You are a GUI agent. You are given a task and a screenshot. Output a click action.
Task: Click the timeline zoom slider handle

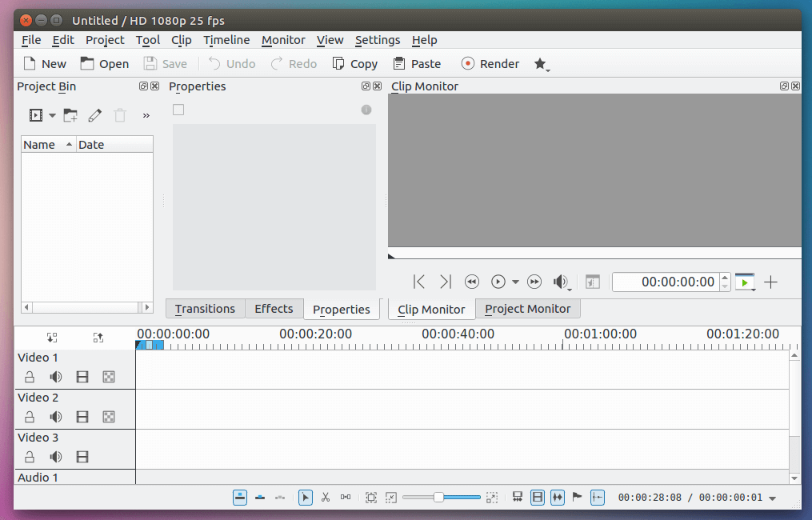pos(438,497)
